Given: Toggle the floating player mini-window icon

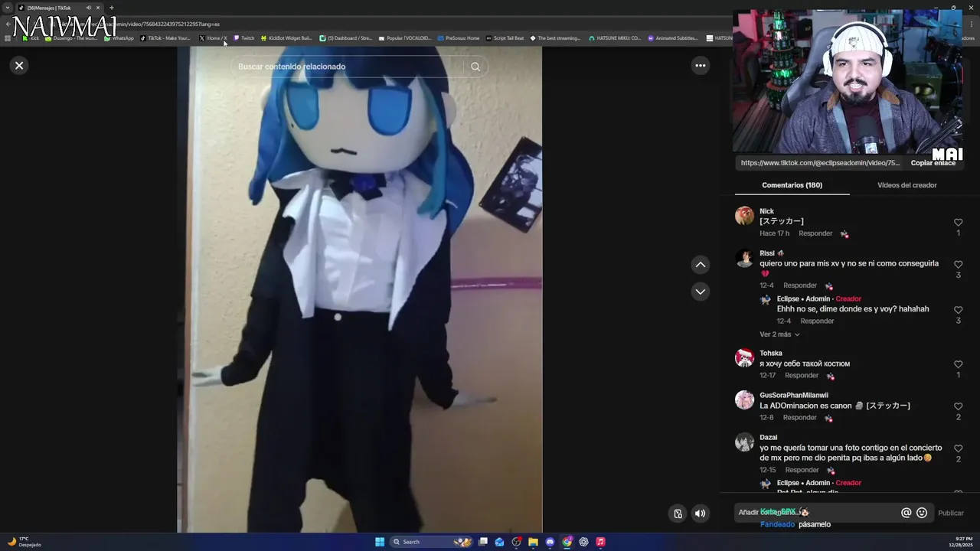Looking at the screenshot, I should pos(678,514).
